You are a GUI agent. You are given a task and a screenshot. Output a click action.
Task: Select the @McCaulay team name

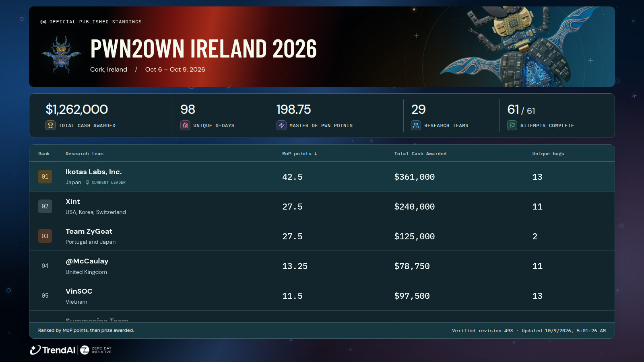click(x=87, y=261)
